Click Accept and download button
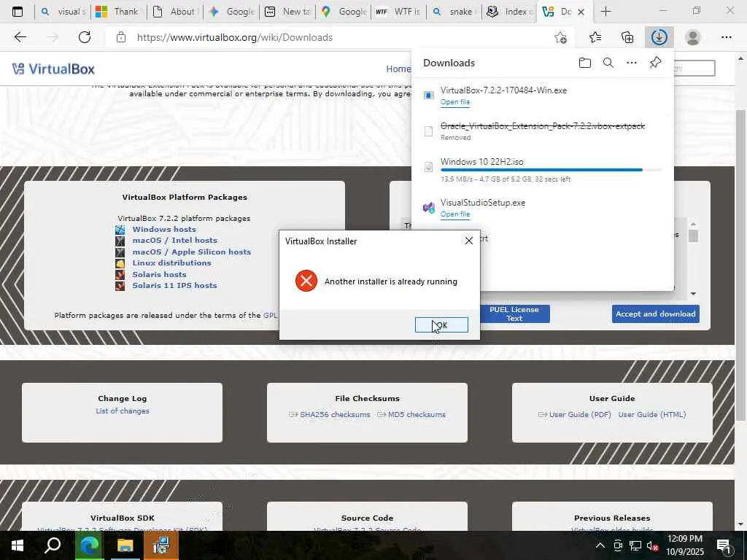 656,314
